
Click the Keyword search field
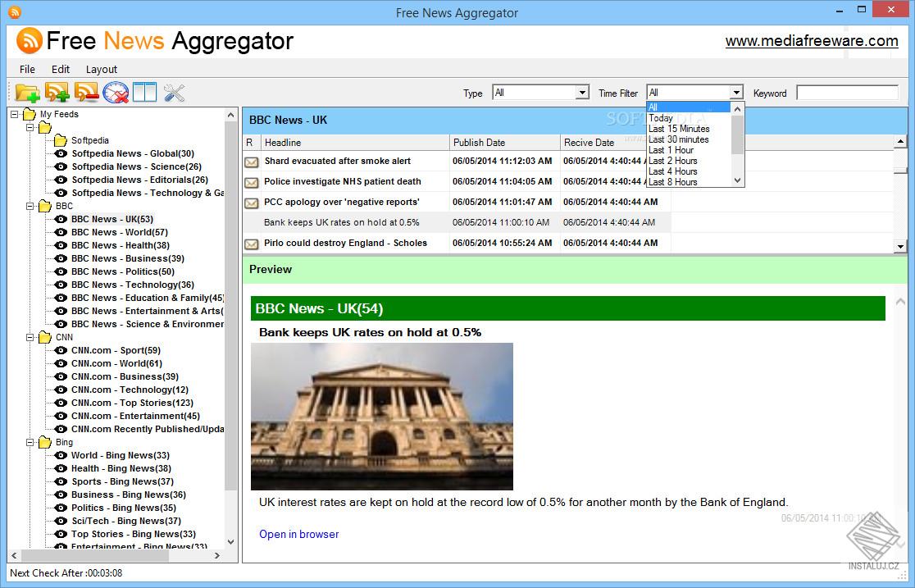click(847, 92)
